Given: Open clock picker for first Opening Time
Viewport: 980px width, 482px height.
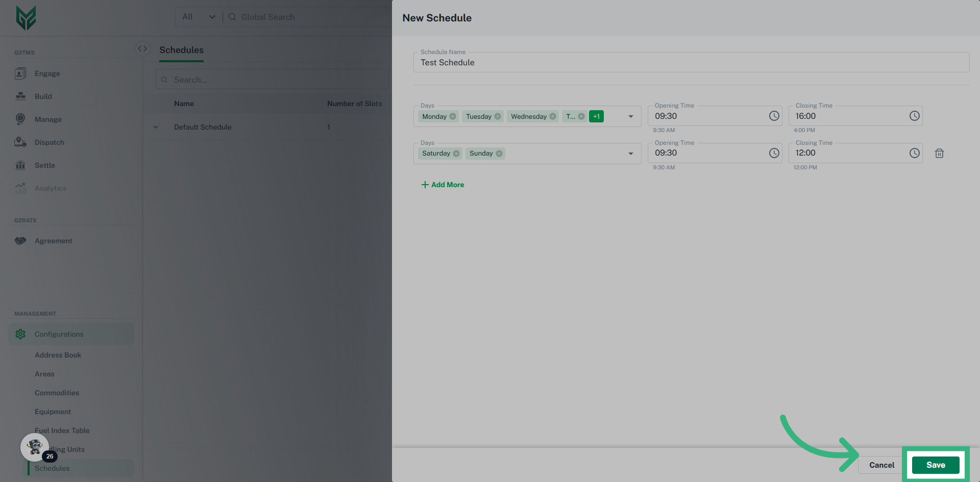Looking at the screenshot, I should click(774, 116).
